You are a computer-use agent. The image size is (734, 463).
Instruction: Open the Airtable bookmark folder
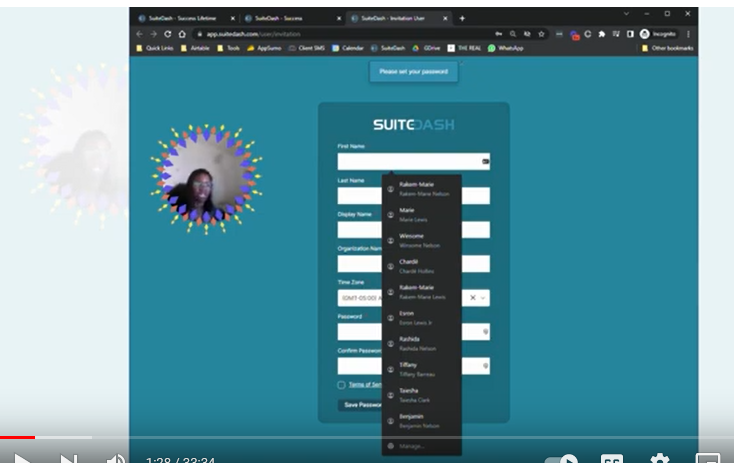195,48
